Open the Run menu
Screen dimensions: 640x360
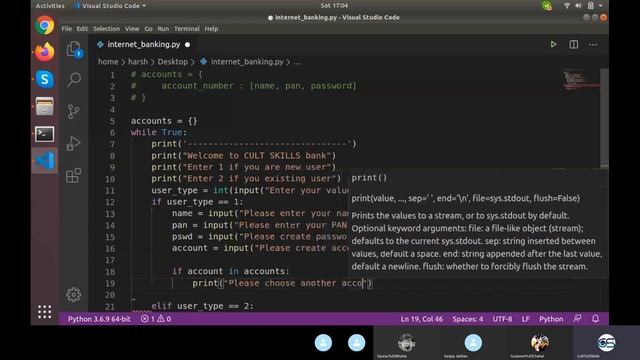163,29
